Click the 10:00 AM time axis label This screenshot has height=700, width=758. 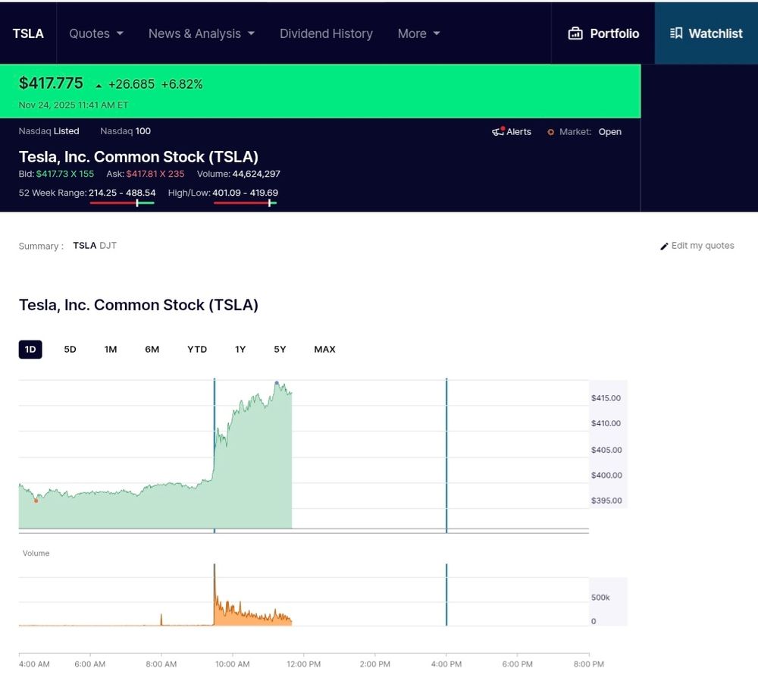click(x=233, y=664)
